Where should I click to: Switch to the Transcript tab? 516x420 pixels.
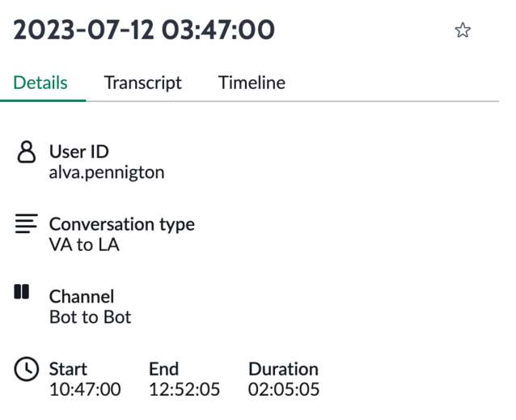pyautogui.click(x=142, y=83)
